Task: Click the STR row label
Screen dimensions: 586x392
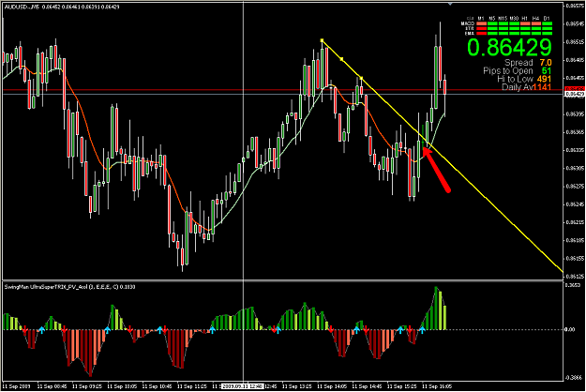Action: pos(470,28)
